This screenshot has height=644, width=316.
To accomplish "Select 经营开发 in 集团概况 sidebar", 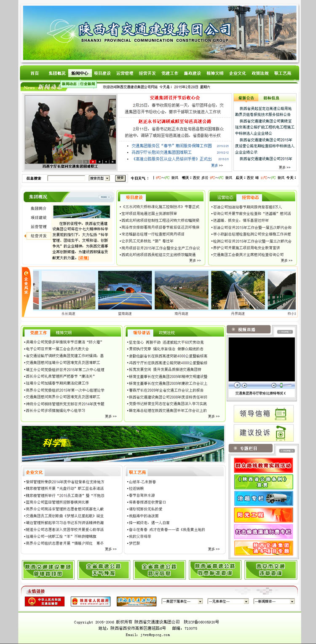I will point(38,236).
